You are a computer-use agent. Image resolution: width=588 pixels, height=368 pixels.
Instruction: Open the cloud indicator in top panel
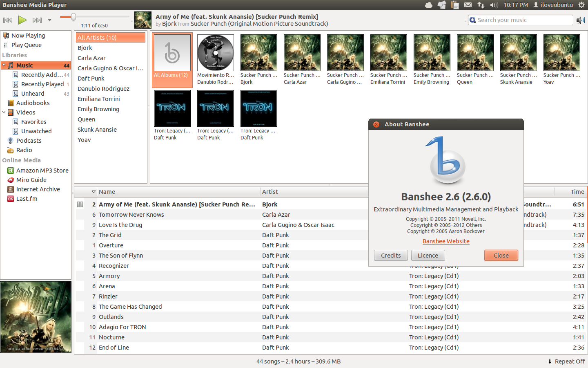[429, 5]
